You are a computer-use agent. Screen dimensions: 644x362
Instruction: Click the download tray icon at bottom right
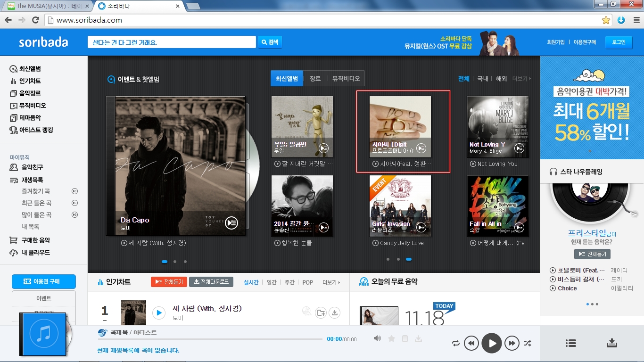click(612, 343)
